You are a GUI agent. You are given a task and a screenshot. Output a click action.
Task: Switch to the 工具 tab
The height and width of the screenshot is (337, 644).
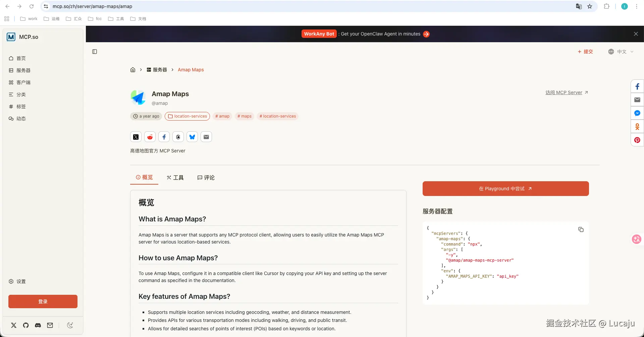tap(175, 178)
